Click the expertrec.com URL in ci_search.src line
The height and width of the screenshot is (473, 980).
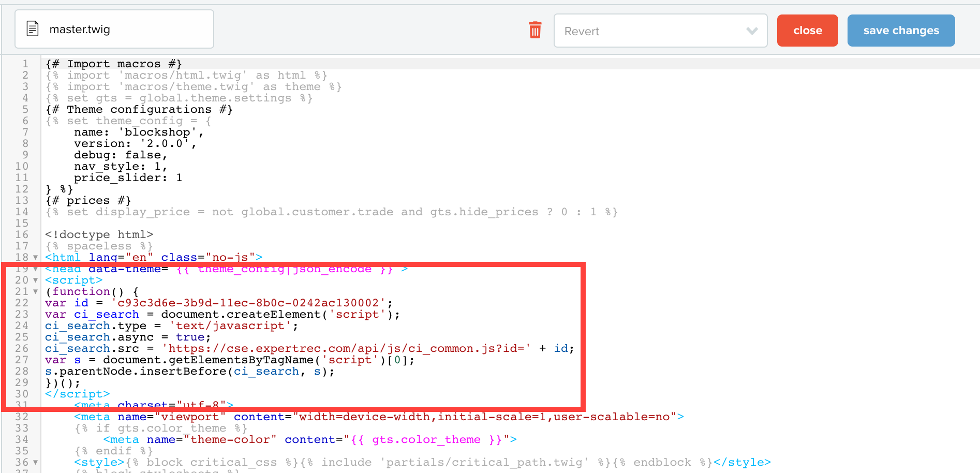click(347, 348)
